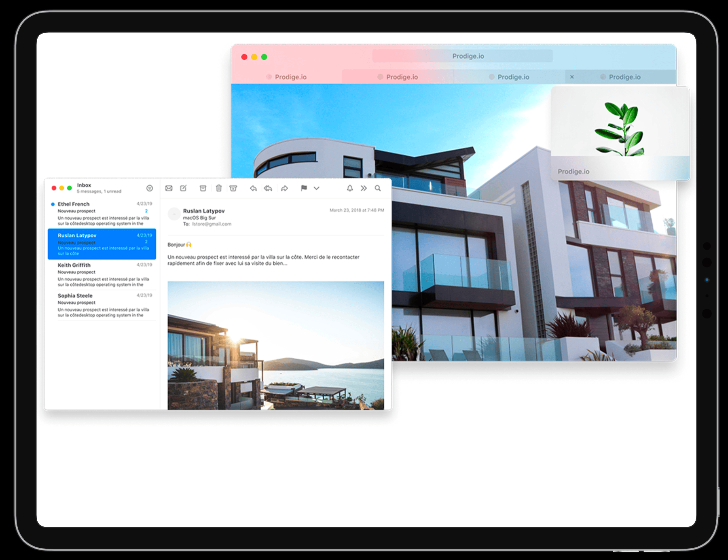Viewport: 728px width, 560px height.
Task: Click the Reply All double-arrow icon
Action: tap(268, 188)
